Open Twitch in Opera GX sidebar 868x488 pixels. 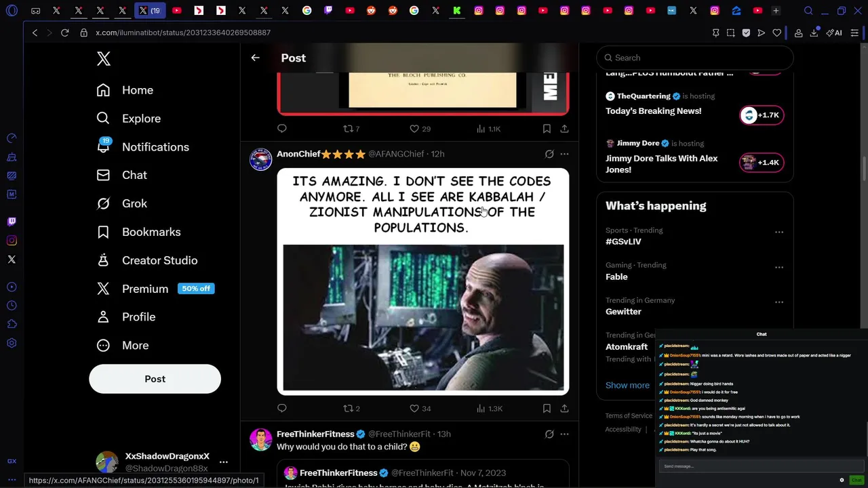12,222
